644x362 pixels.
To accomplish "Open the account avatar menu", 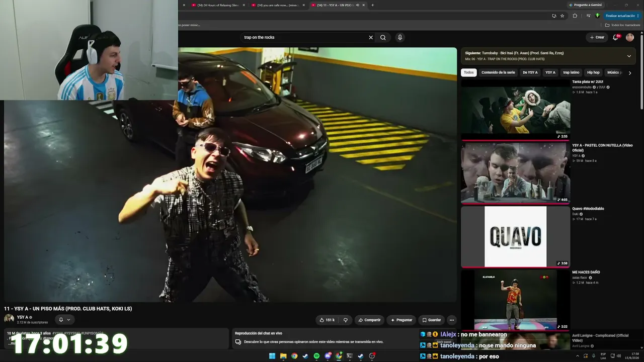I will 630,37.
